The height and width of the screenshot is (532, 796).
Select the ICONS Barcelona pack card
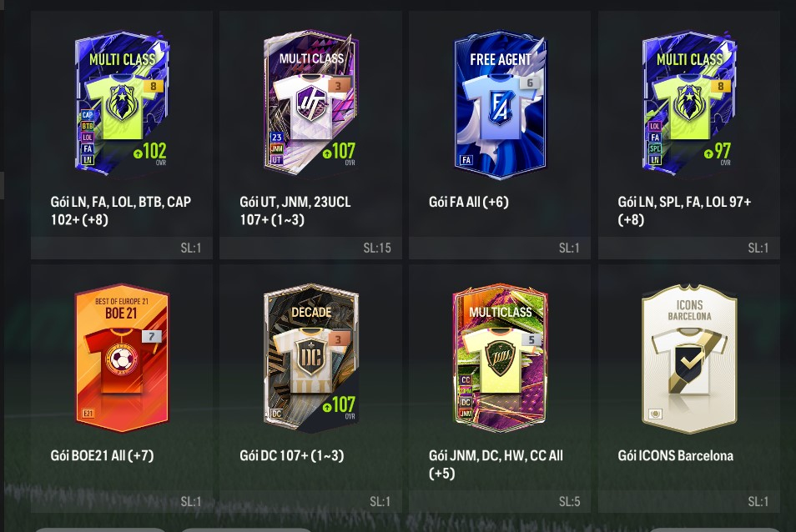(689, 359)
